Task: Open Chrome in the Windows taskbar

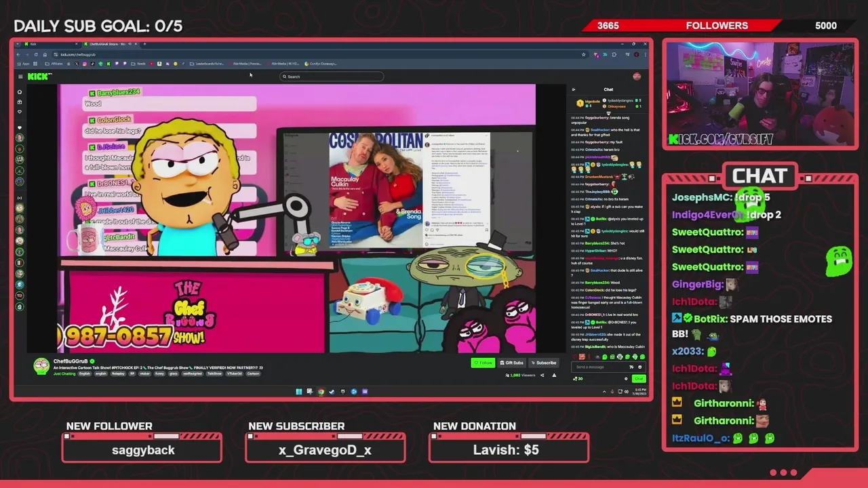Action: 321,391
